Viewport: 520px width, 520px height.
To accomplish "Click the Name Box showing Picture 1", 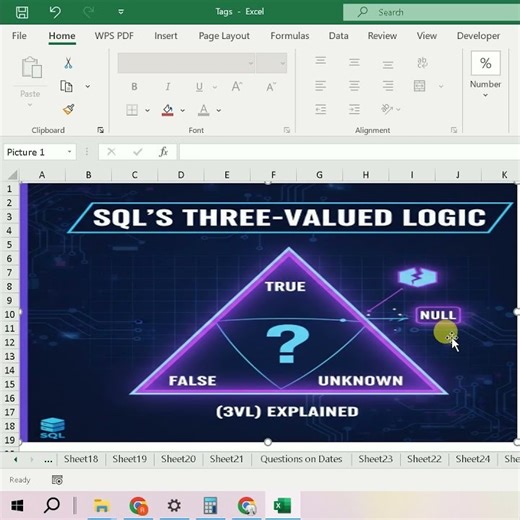I will (39, 152).
